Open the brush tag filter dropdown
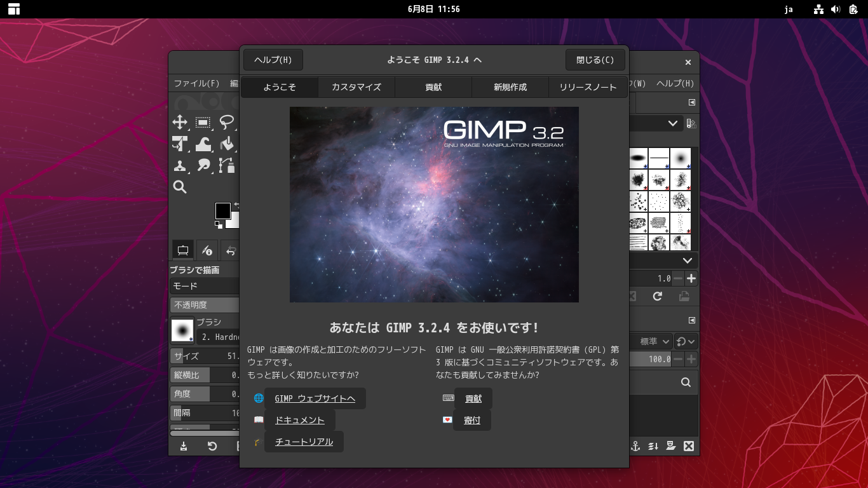 click(x=656, y=123)
